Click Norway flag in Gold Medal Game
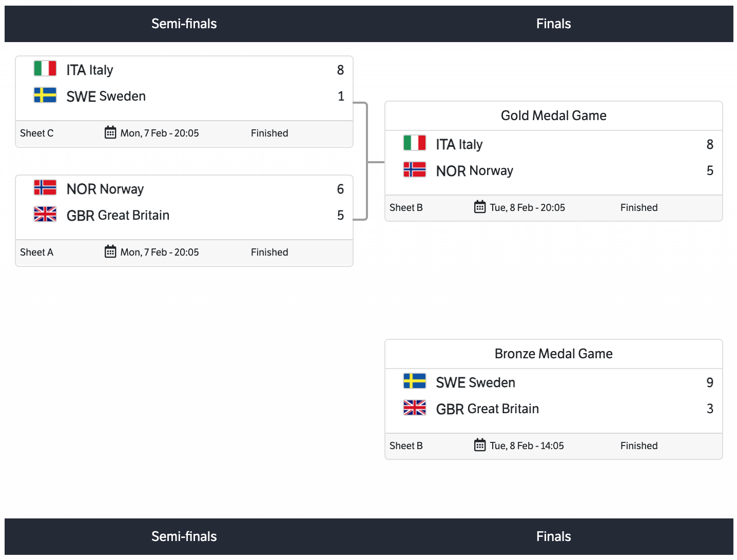The image size is (737, 560). (x=415, y=169)
